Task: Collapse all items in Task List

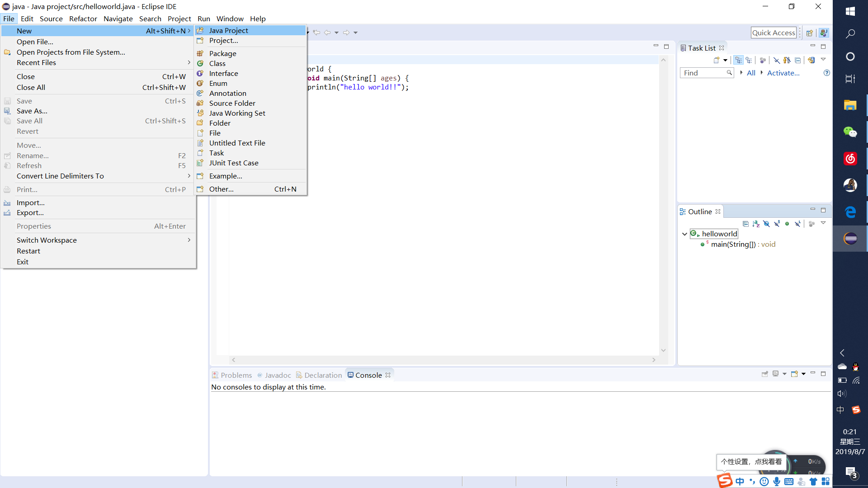Action: (798, 60)
